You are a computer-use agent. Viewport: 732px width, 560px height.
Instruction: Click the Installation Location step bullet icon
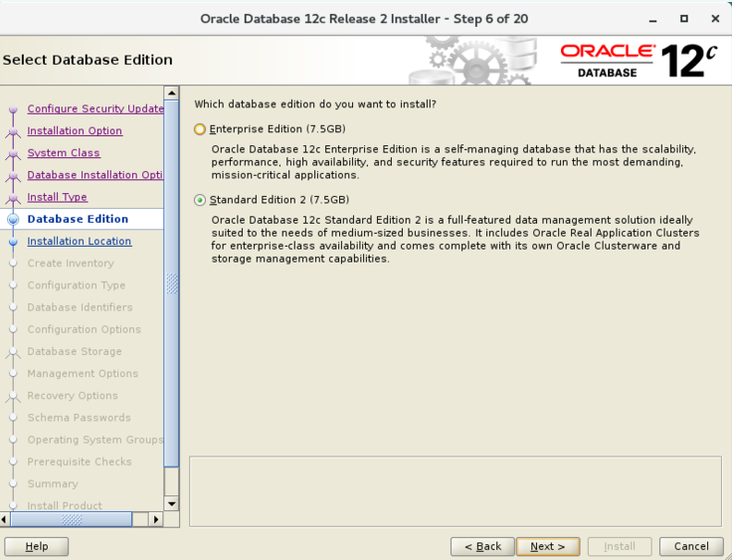pos(14,242)
